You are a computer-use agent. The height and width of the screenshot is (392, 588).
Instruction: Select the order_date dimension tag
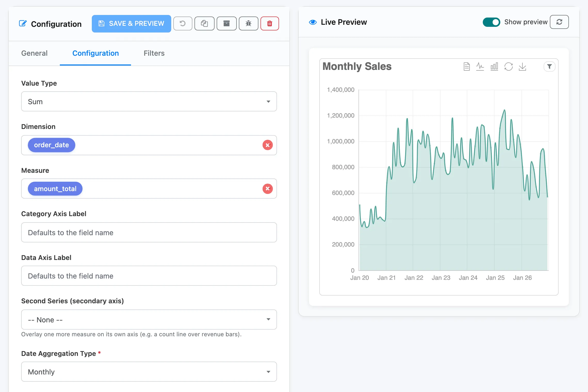[51, 145]
